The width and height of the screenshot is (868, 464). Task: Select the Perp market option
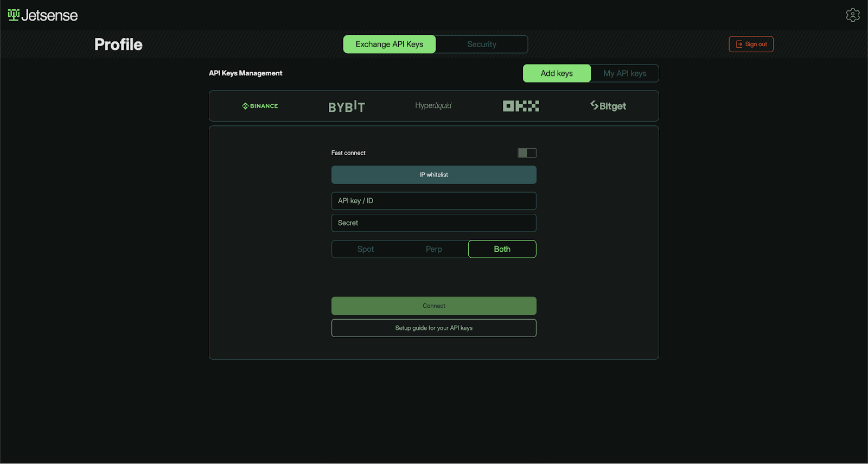click(434, 249)
